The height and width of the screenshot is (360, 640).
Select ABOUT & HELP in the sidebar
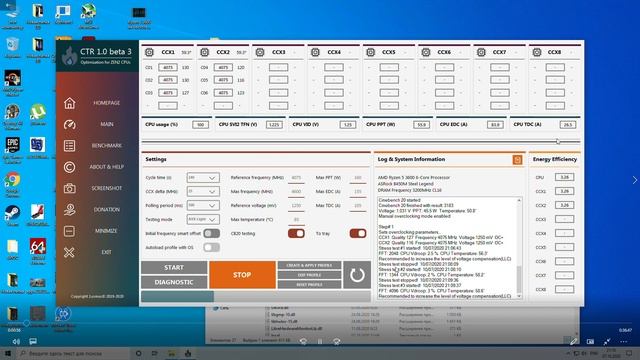click(107, 167)
